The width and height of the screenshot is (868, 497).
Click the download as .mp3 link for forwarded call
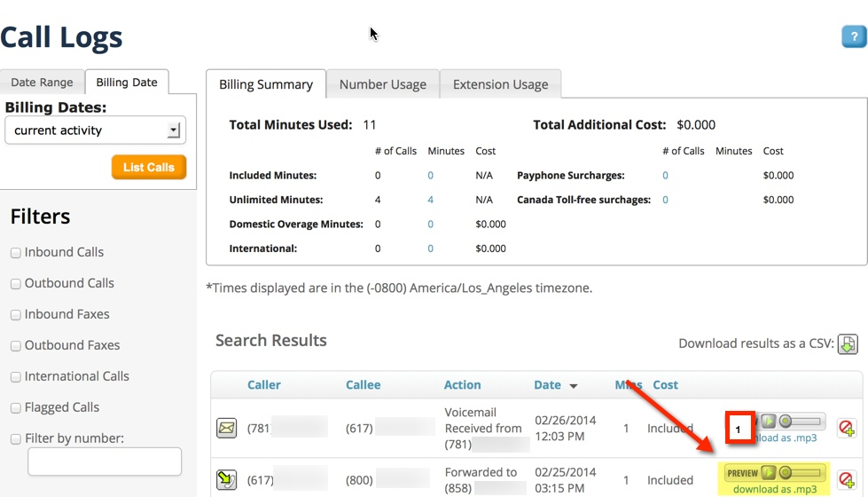pos(775,489)
